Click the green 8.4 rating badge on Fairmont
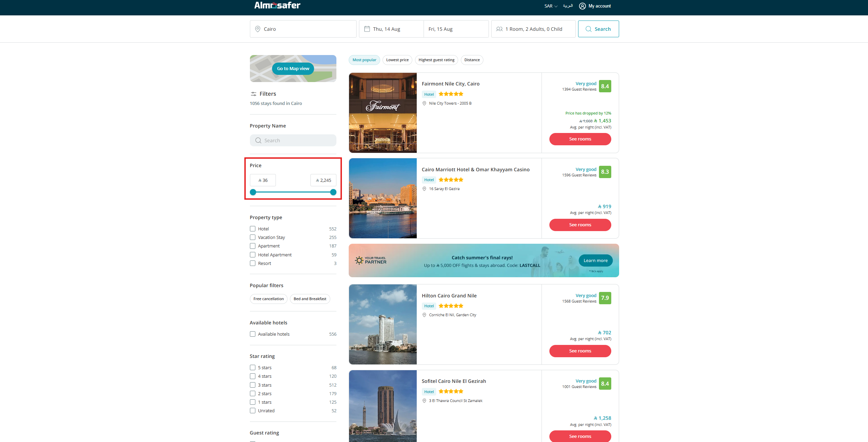This screenshot has height=442, width=868. [x=605, y=86]
